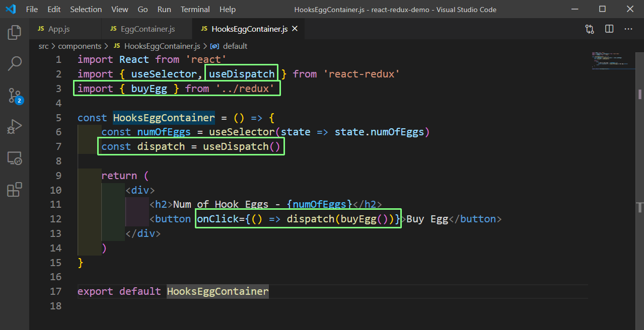Open the Terminal menu
The image size is (644, 330).
pos(195,10)
